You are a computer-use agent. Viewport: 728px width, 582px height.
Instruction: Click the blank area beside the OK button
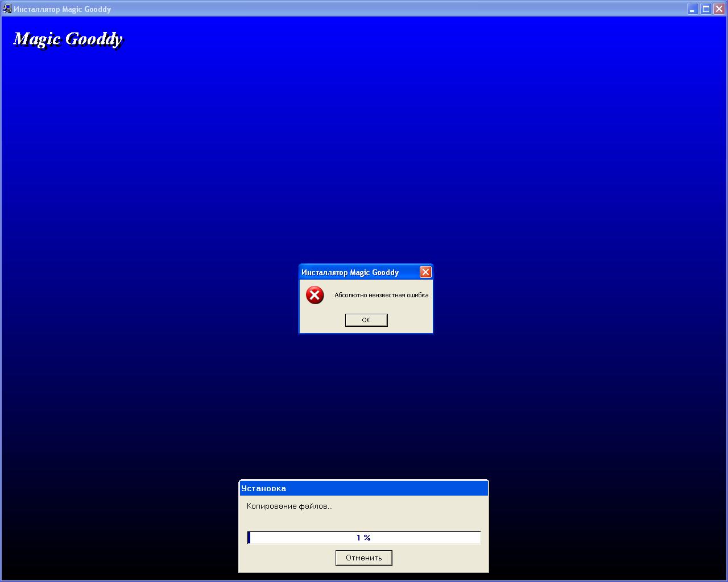tap(409, 321)
